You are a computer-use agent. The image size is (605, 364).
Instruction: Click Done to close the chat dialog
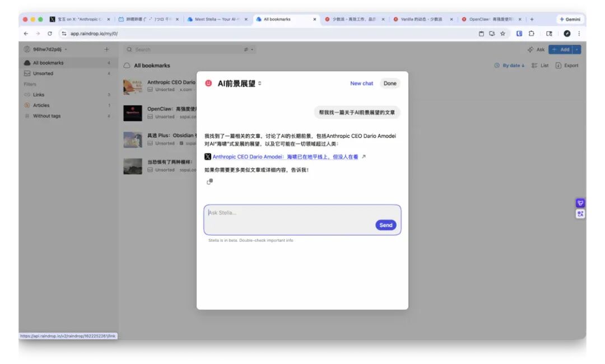[x=390, y=83]
